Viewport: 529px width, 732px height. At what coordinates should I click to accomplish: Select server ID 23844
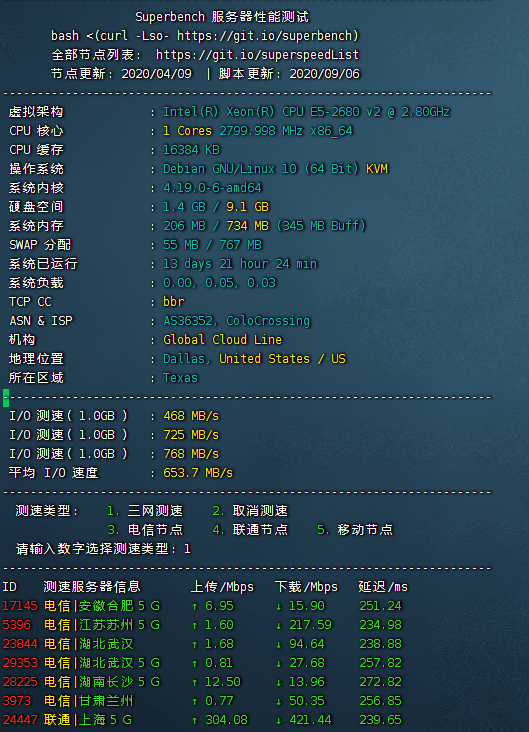(20, 644)
